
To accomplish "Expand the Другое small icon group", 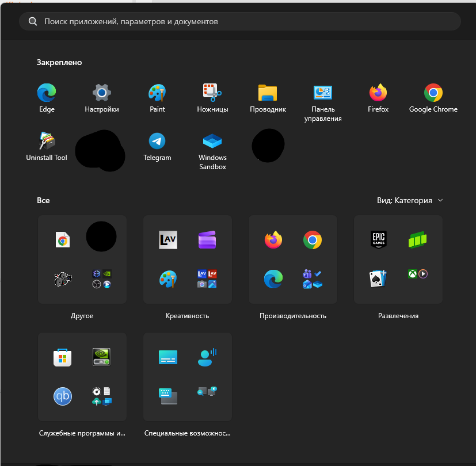I will click(102, 279).
